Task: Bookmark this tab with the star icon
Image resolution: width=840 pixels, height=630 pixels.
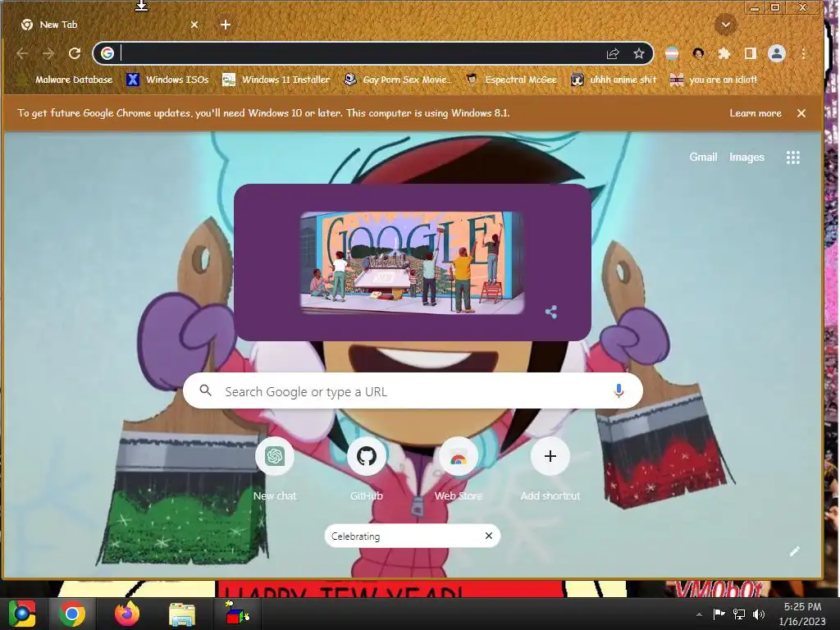Action: 638,53
